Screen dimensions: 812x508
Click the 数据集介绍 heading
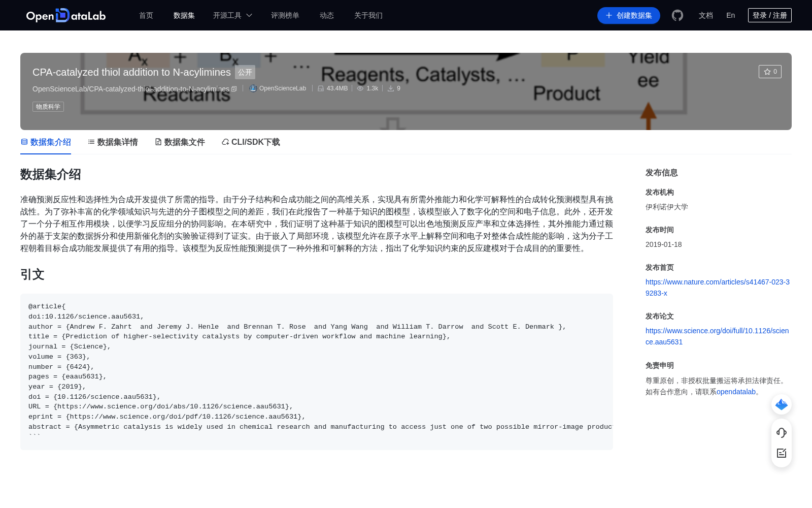(51, 174)
